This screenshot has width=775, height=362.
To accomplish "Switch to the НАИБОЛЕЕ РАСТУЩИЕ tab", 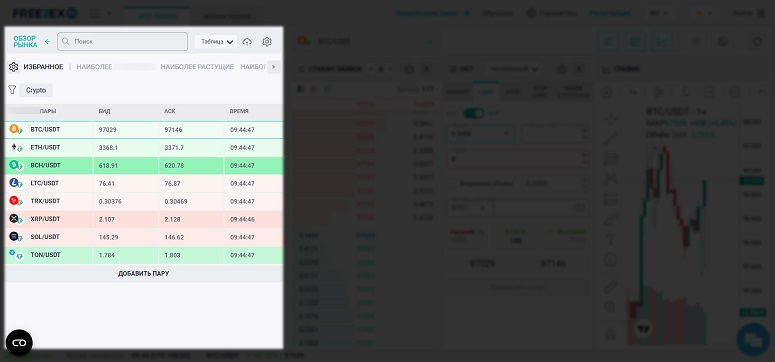I will tap(197, 67).
